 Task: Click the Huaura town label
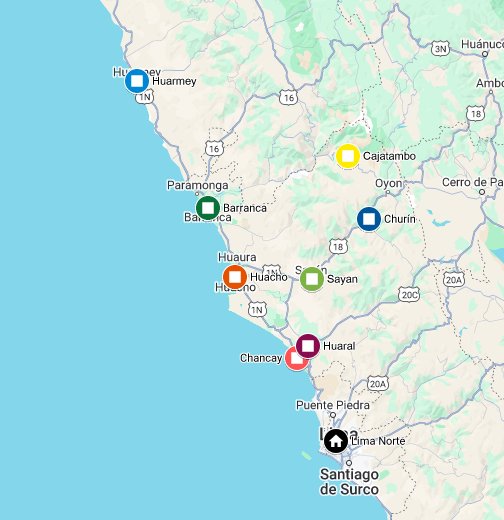[237, 257]
